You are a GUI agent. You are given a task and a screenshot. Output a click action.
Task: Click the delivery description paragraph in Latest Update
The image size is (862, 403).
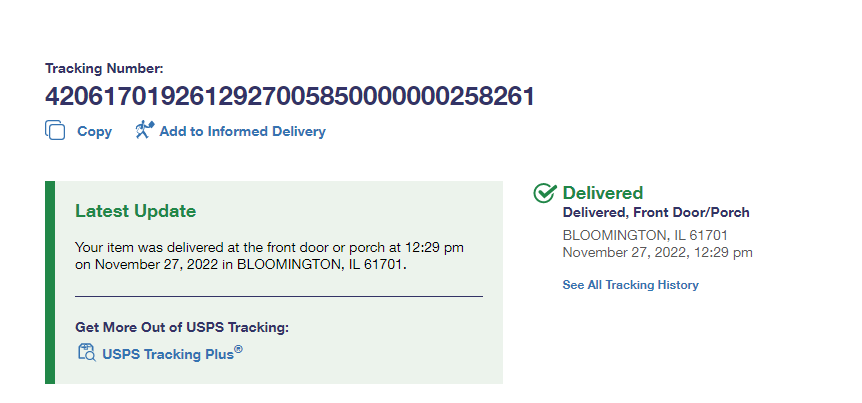(269, 256)
